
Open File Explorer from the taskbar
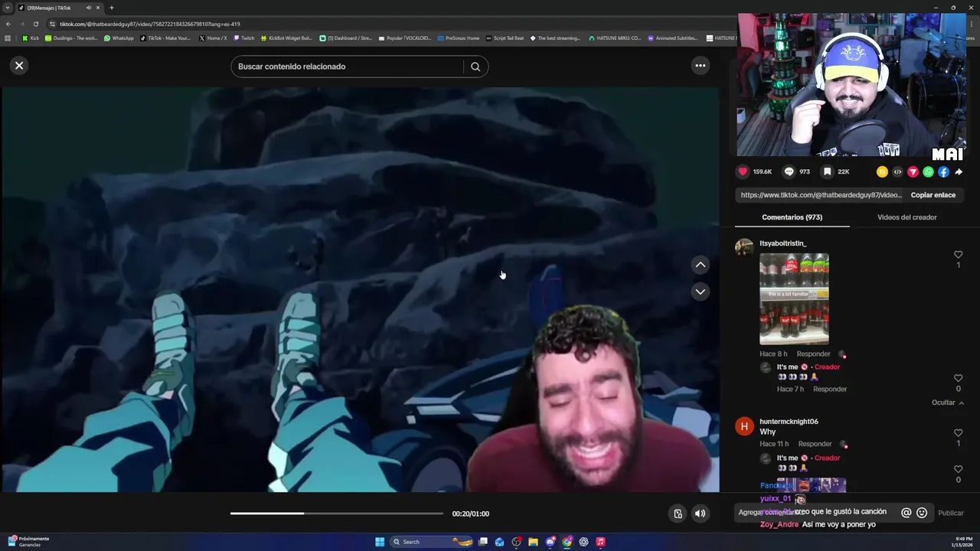(x=533, y=542)
